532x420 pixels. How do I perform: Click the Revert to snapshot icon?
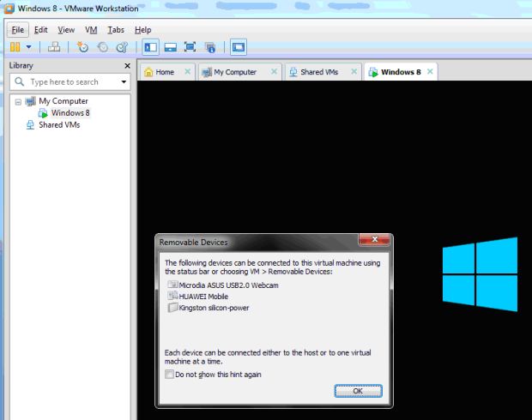coord(102,47)
